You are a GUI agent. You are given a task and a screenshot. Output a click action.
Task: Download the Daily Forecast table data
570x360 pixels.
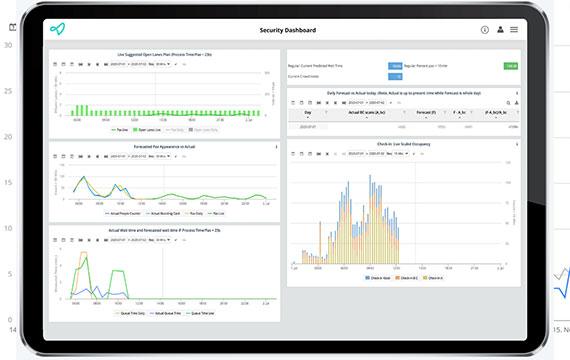coord(516,103)
